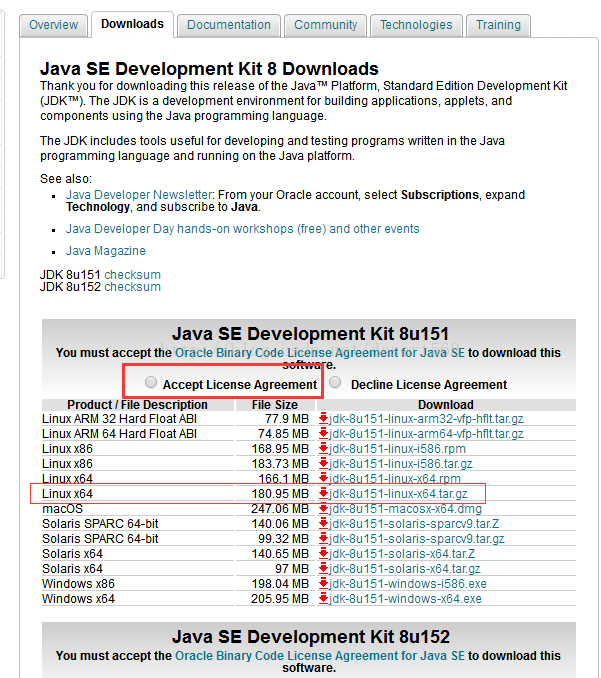Open Java Developer Day hands-on workshops link
This screenshot has height=678, width=601.
click(x=243, y=229)
